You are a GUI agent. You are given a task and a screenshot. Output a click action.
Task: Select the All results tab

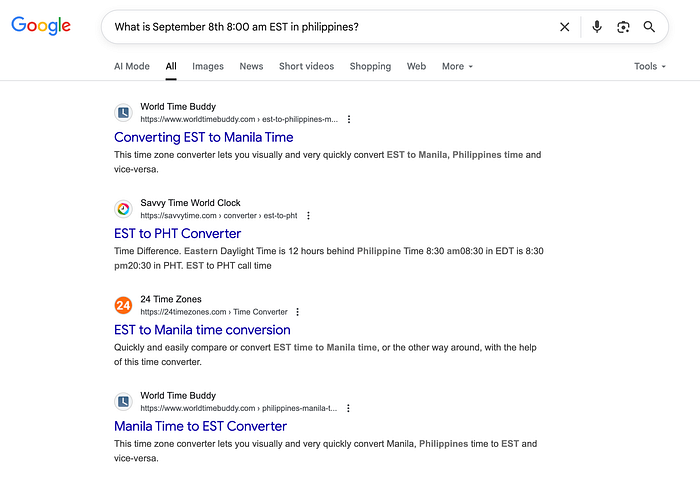[x=171, y=66]
